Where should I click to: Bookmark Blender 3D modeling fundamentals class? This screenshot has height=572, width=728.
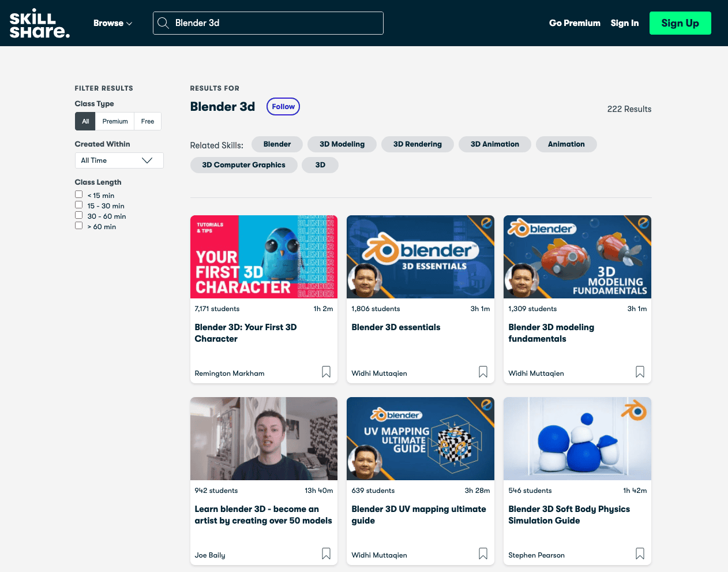coord(640,372)
